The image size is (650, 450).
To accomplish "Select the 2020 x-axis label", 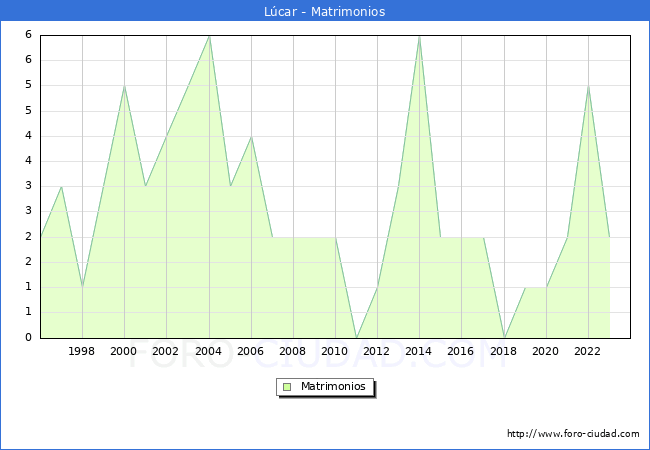I will (545, 351).
